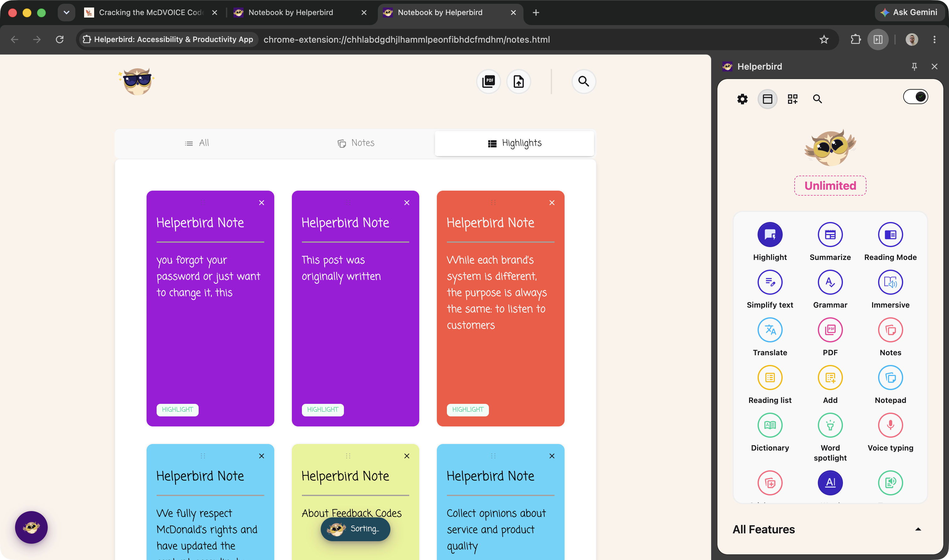Click the address bar URL
The height and width of the screenshot is (560, 949).
click(x=406, y=39)
